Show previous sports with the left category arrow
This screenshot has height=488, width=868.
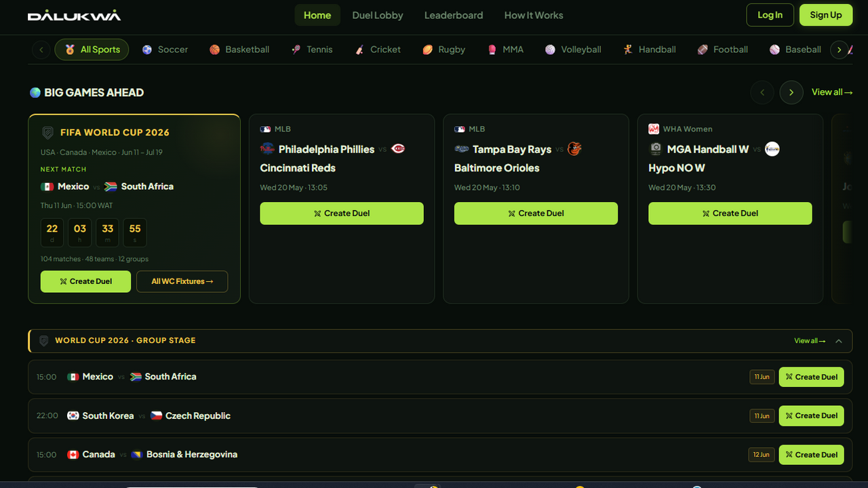coord(41,49)
